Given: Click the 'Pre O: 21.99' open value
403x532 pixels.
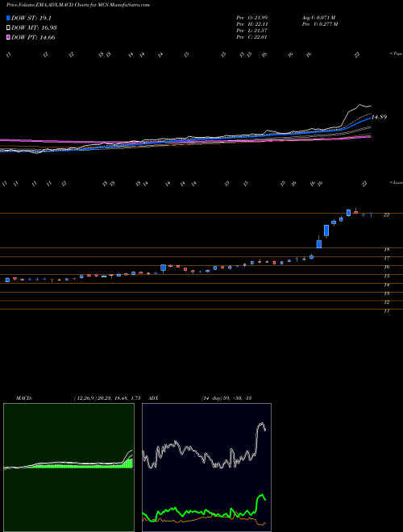Looking at the screenshot, I should (252, 17).
